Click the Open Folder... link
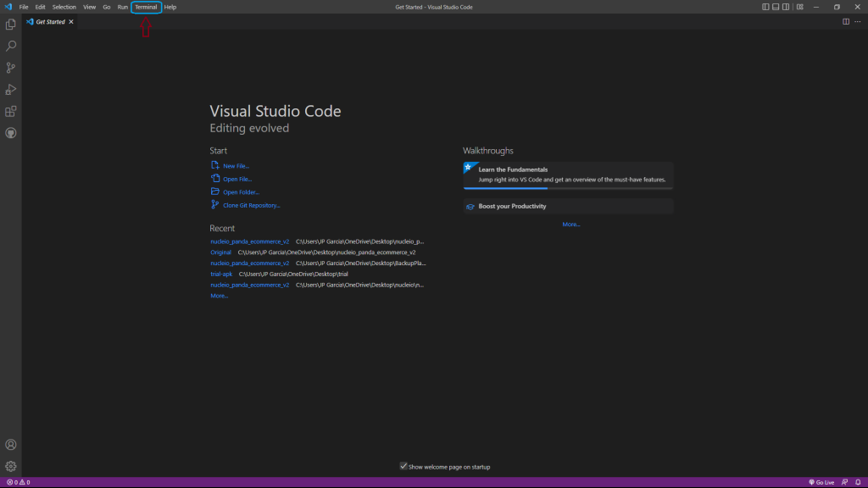 (x=241, y=192)
